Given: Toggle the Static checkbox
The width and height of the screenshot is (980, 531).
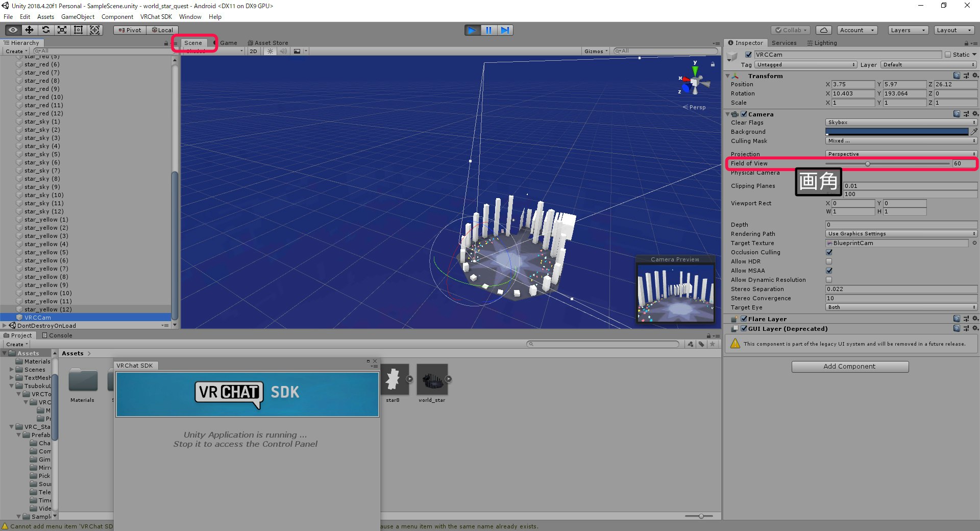Looking at the screenshot, I should (948, 55).
